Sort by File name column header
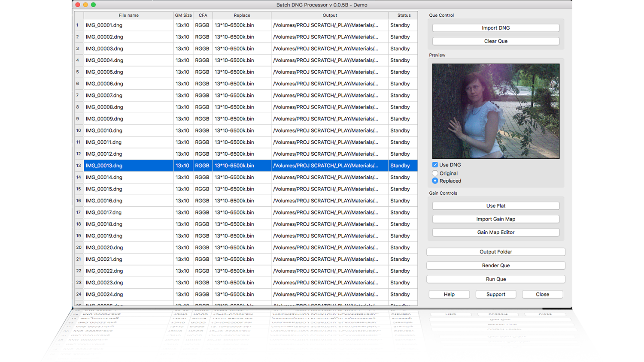The image size is (644, 362). coord(128,15)
